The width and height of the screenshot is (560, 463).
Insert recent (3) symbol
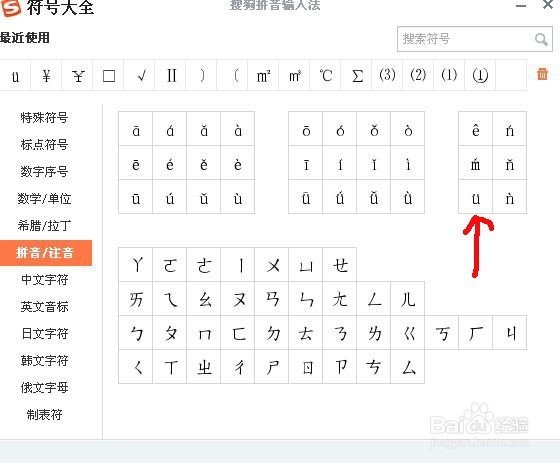(388, 75)
